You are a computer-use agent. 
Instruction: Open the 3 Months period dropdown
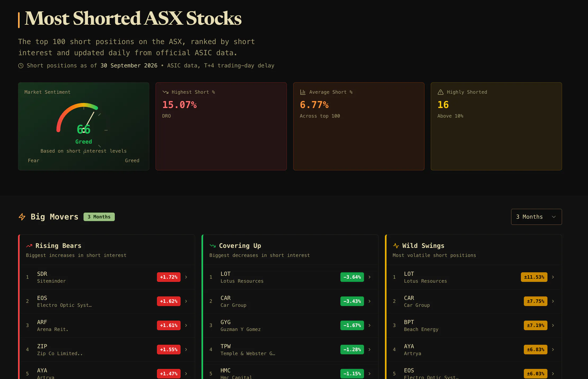tap(536, 217)
